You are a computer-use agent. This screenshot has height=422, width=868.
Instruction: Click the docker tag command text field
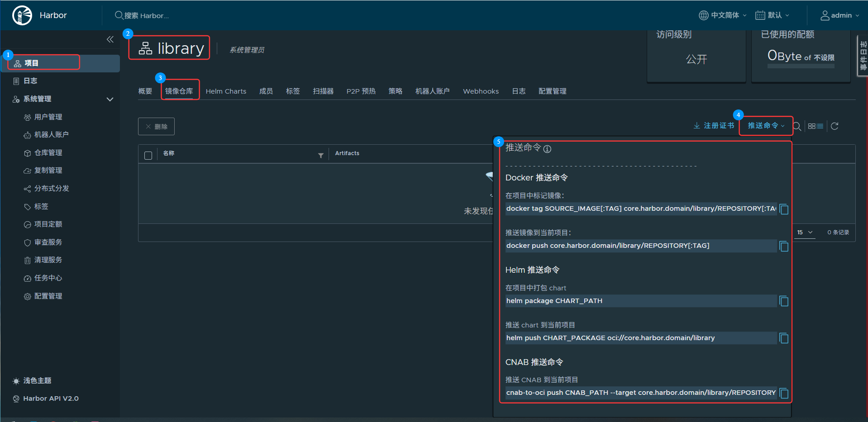click(641, 209)
